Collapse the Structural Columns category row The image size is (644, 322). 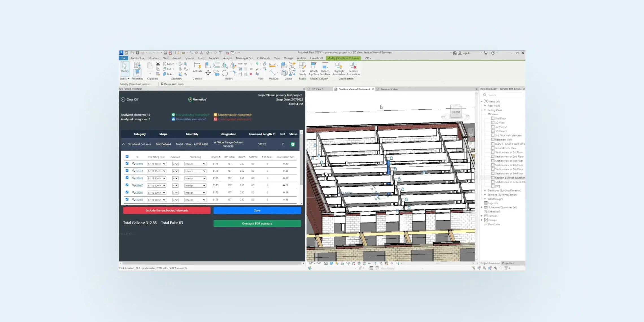coord(123,144)
